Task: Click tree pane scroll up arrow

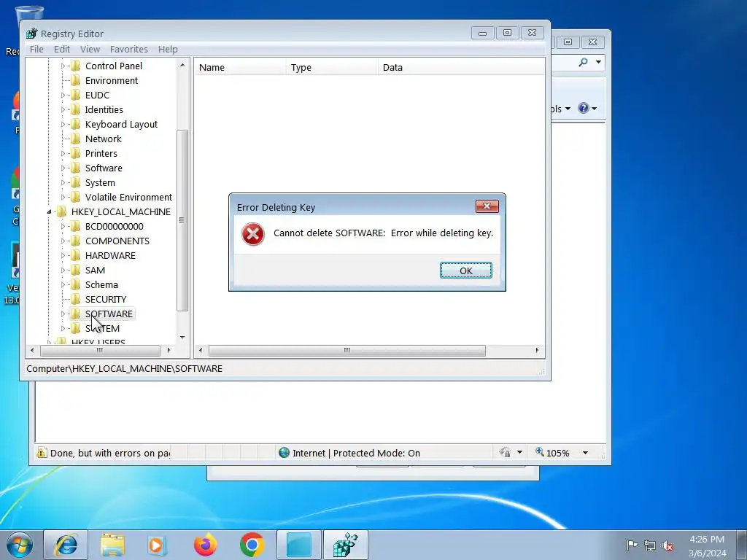Action: [x=182, y=65]
